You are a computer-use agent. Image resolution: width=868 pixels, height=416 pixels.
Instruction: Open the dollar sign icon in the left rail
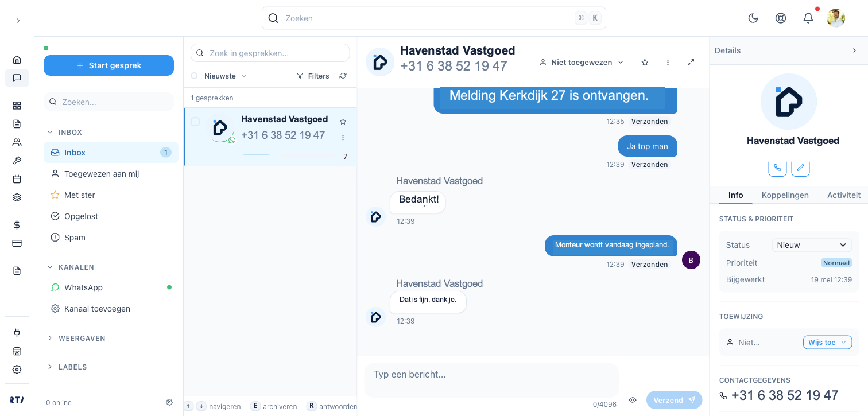tap(17, 225)
